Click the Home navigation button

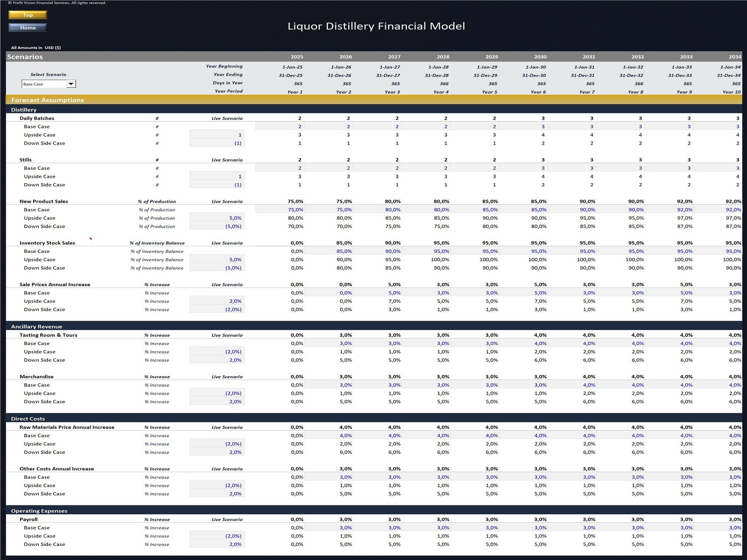[28, 28]
